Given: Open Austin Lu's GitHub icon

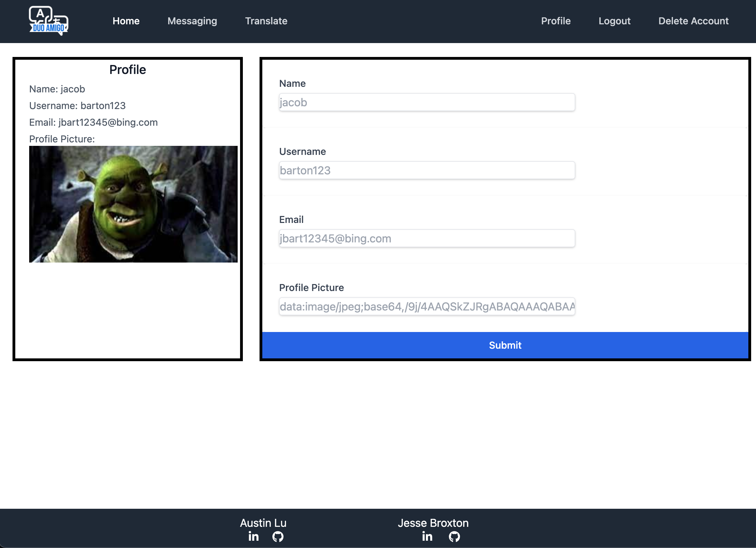Looking at the screenshot, I should click(x=278, y=537).
